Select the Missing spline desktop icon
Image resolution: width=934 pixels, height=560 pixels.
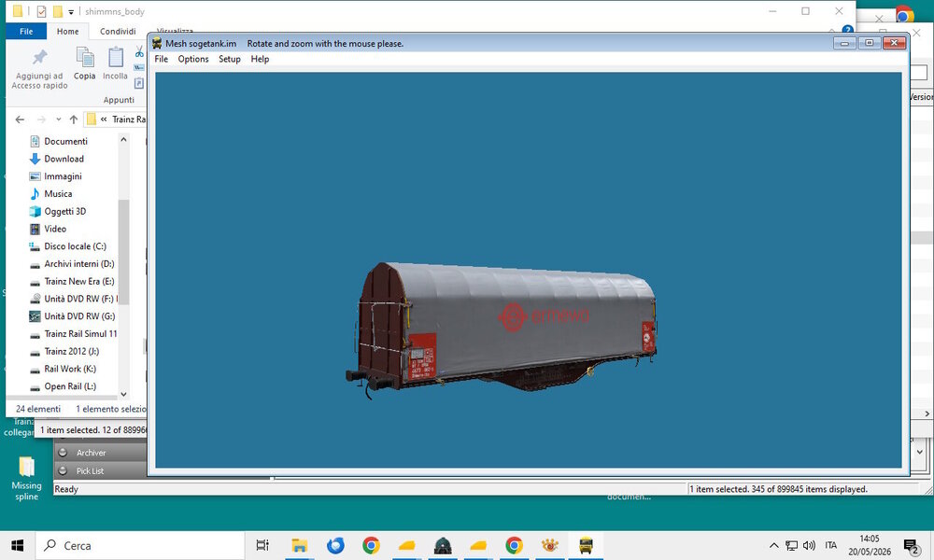point(26,479)
